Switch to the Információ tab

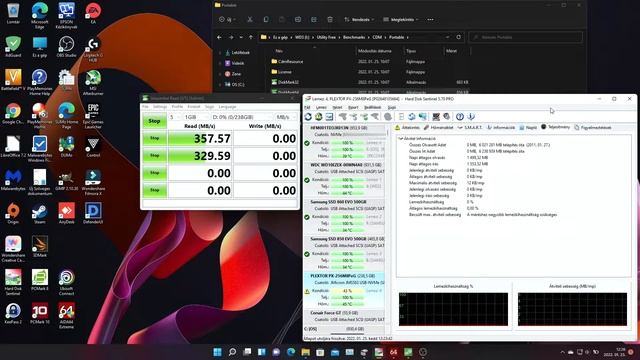coord(501,128)
